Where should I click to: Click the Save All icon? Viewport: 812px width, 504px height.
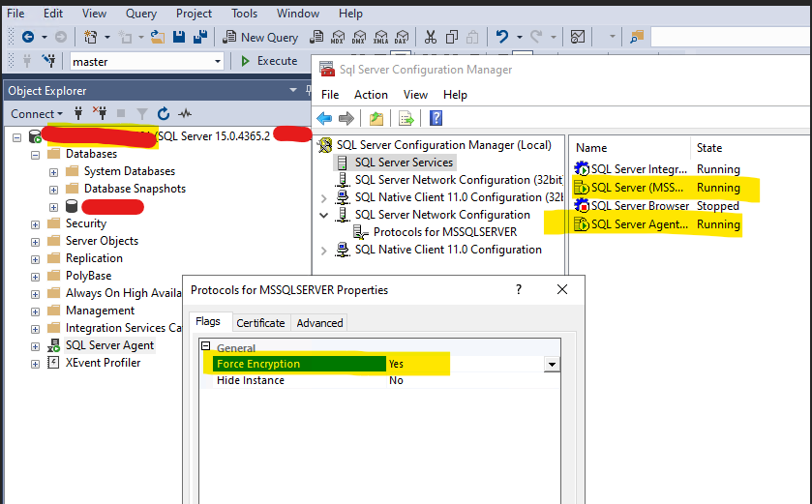(x=200, y=37)
